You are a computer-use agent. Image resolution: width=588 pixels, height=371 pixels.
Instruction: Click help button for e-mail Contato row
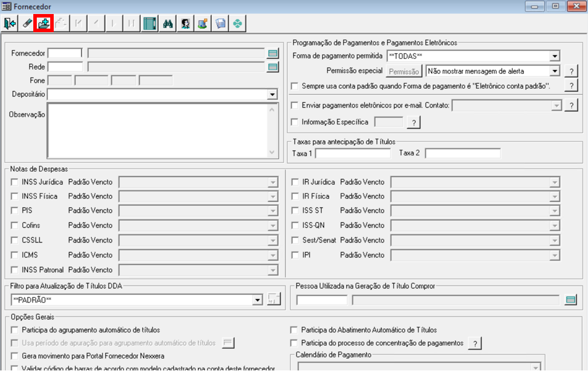(x=571, y=106)
